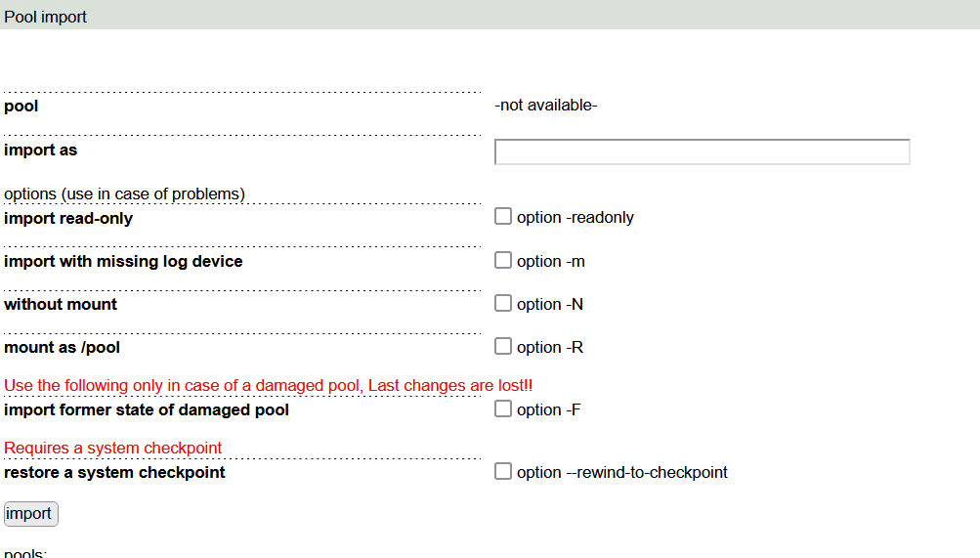Check the option -F checkbox
The height and width of the screenshot is (558, 980).
[503, 408]
